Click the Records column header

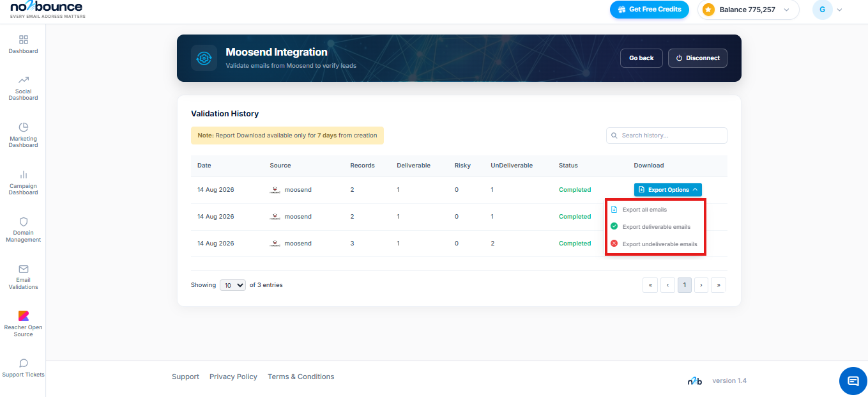[x=362, y=166]
